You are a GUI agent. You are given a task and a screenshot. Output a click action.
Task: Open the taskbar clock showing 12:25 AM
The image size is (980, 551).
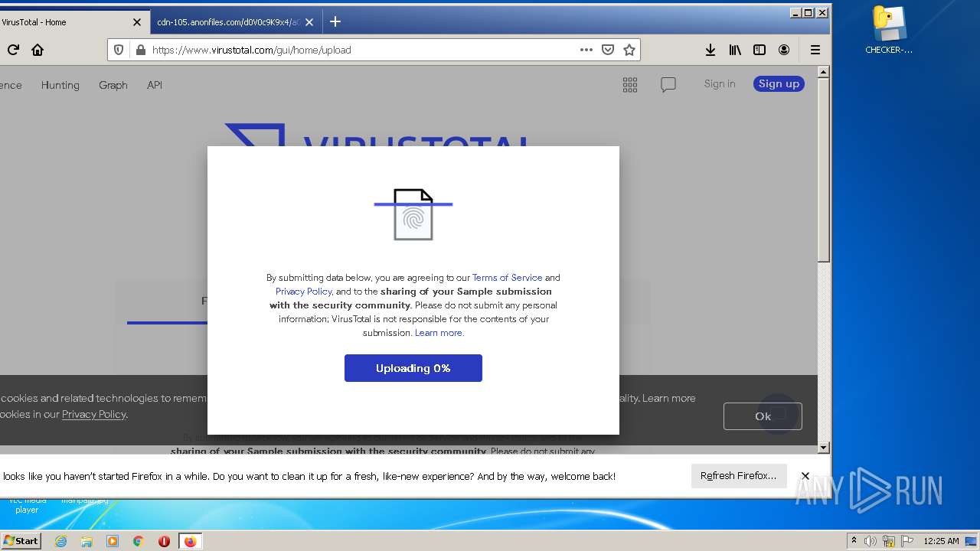click(941, 541)
